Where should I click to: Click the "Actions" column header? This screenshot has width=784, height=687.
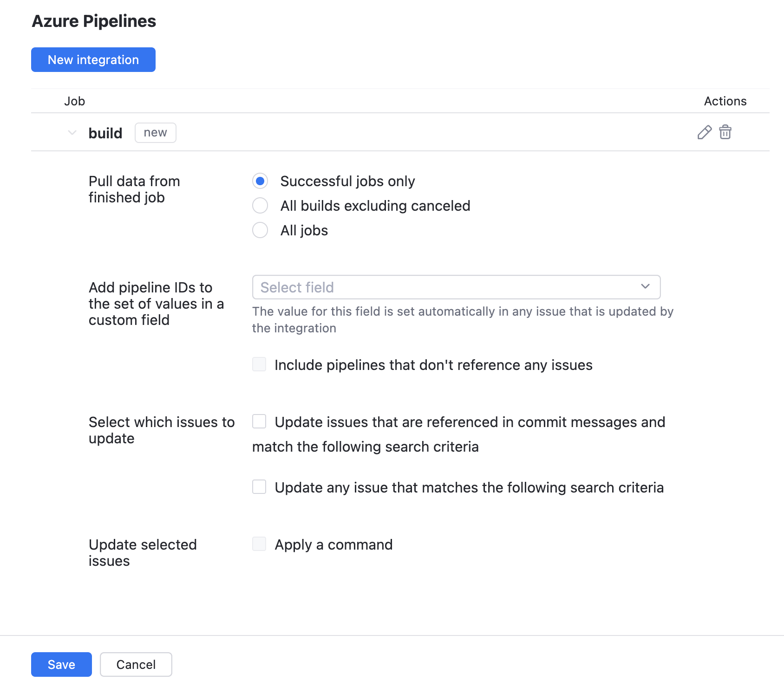pos(725,101)
